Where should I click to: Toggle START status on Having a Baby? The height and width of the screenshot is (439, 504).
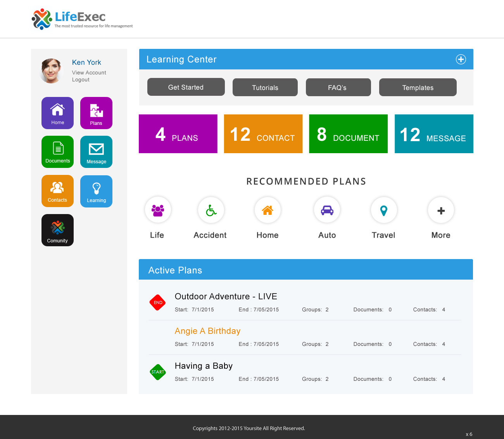tap(158, 372)
